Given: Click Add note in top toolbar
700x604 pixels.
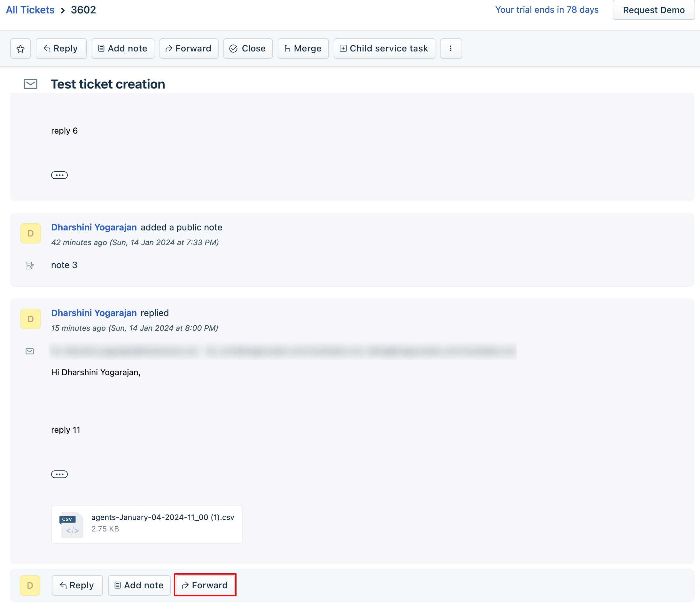Looking at the screenshot, I should (123, 49).
